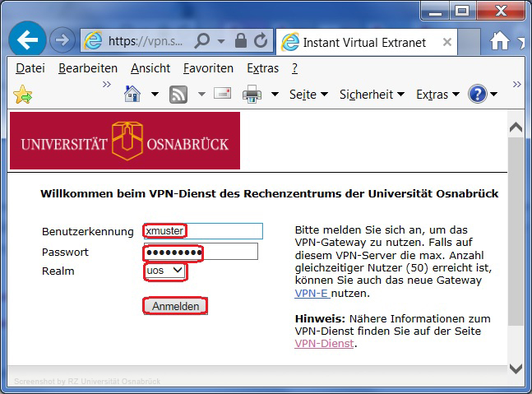Click the forward navigation arrow

point(62,40)
